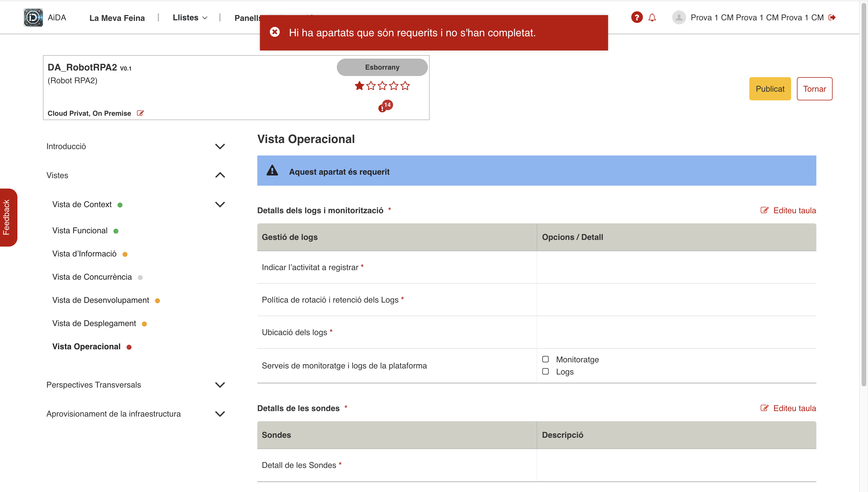Open the Panells menu item
868x492 pixels.
(248, 18)
